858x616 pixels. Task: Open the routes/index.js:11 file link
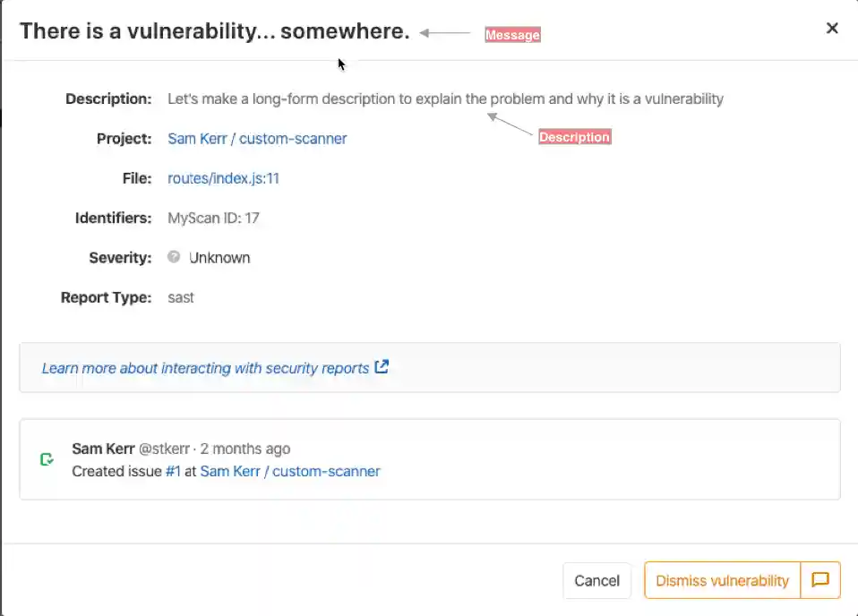click(223, 178)
